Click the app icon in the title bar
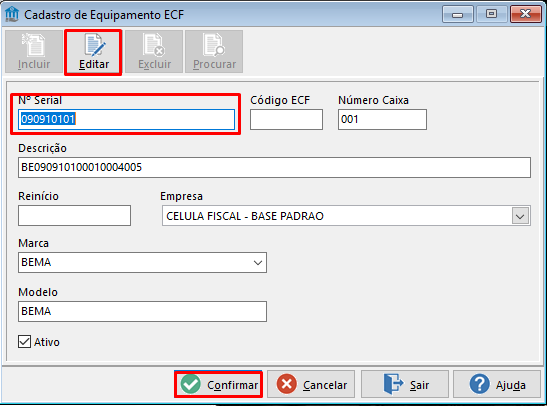 pyautogui.click(x=12, y=14)
